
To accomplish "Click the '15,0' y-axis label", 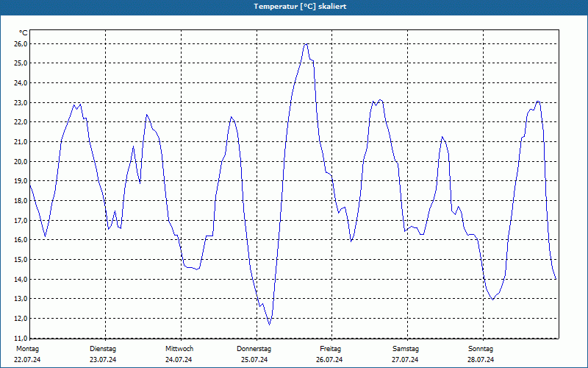I will pos(21,260).
